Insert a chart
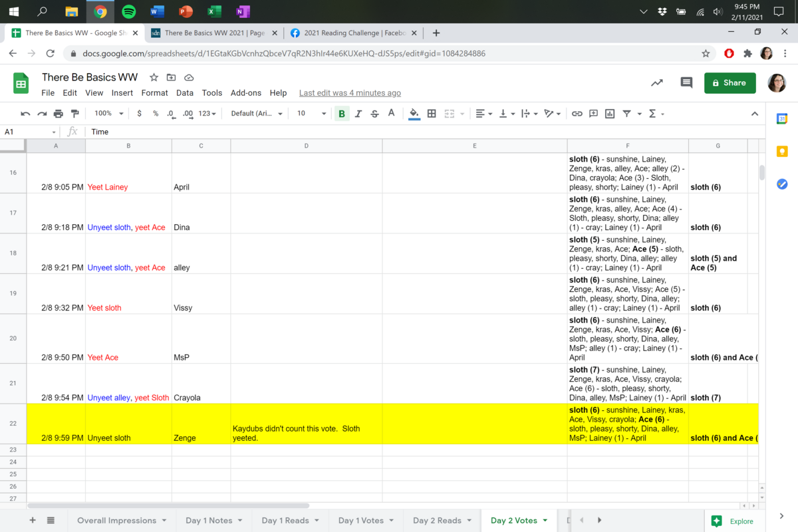The height and width of the screenshot is (532, 798). [x=610, y=114]
